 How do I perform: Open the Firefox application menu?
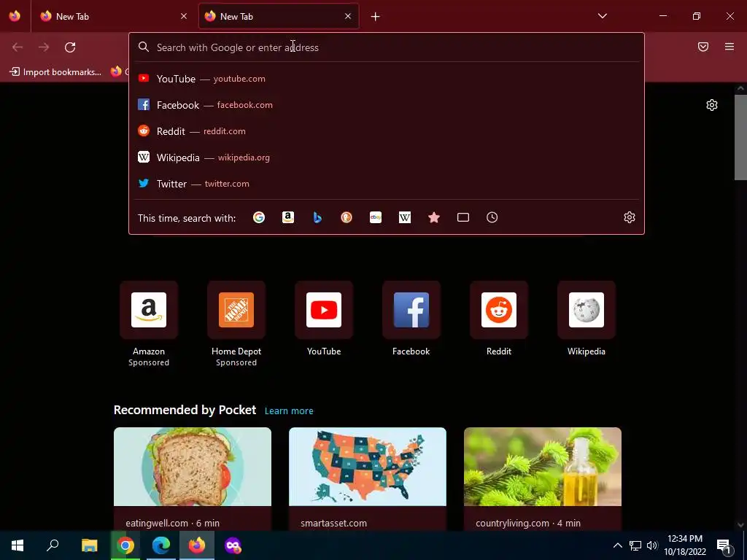click(729, 47)
